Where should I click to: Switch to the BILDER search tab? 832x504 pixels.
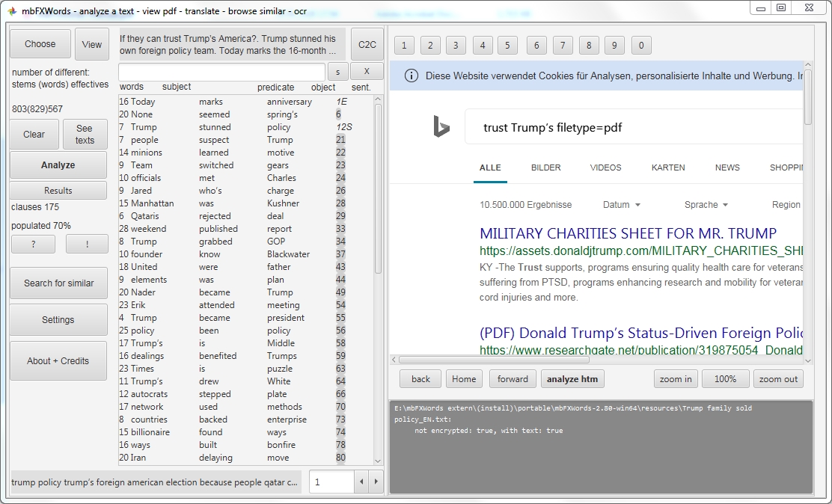click(x=546, y=168)
